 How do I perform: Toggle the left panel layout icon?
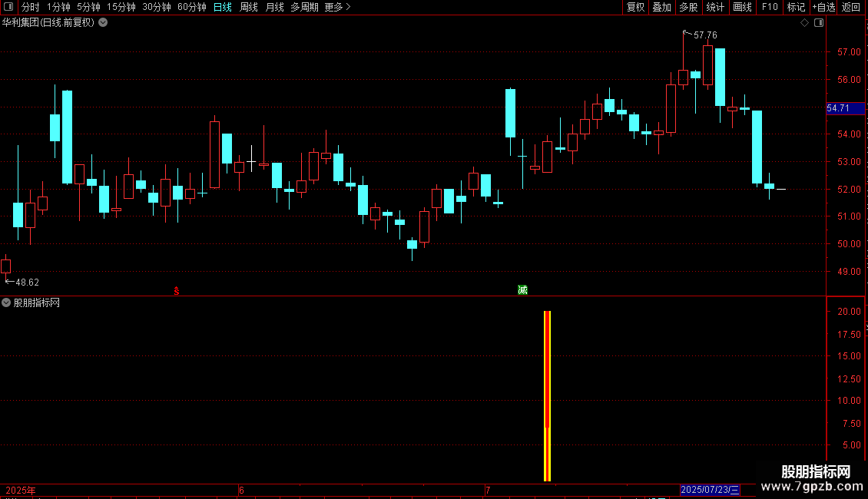tap(8, 7)
